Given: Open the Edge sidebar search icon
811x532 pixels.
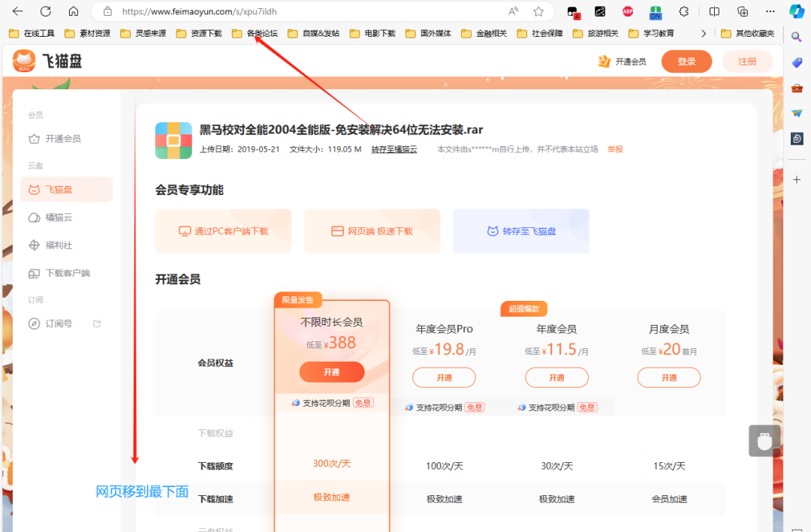Looking at the screenshot, I should (x=797, y=37).
